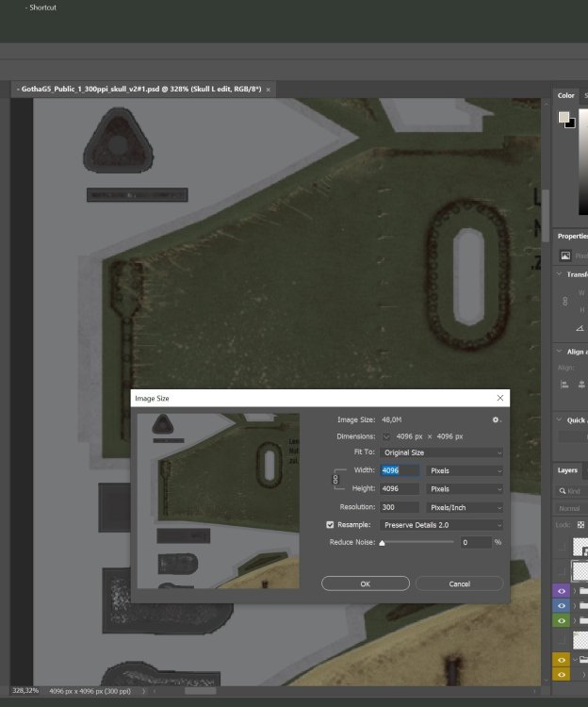The image size is (588, 707).
Task: Click the Image Size settings gear icon
Action: pyautogui.click(x=495, y=419)
